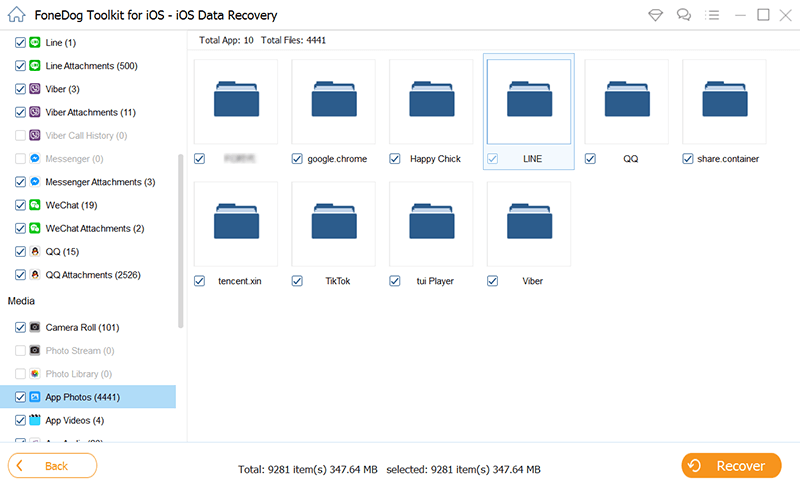Click the sidebar vertical scrollbar
The height and width of the screenshot is (489, 800).
click(181, 240)
